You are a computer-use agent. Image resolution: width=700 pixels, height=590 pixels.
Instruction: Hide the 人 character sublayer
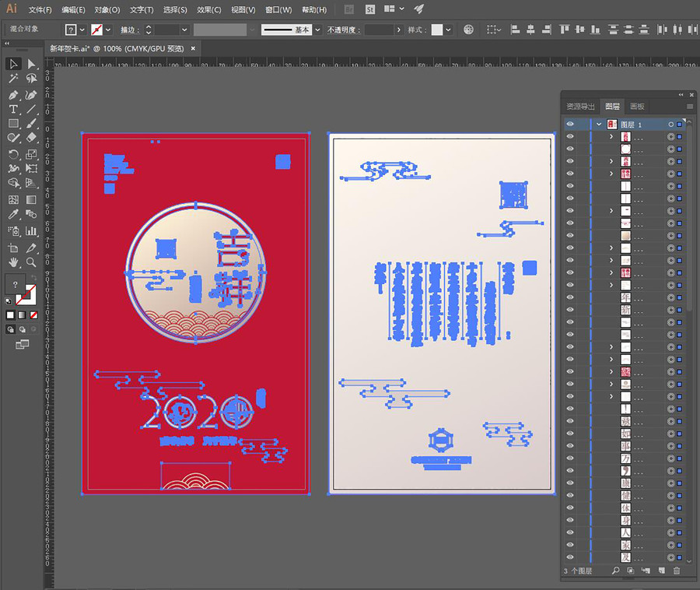[570, 532]
